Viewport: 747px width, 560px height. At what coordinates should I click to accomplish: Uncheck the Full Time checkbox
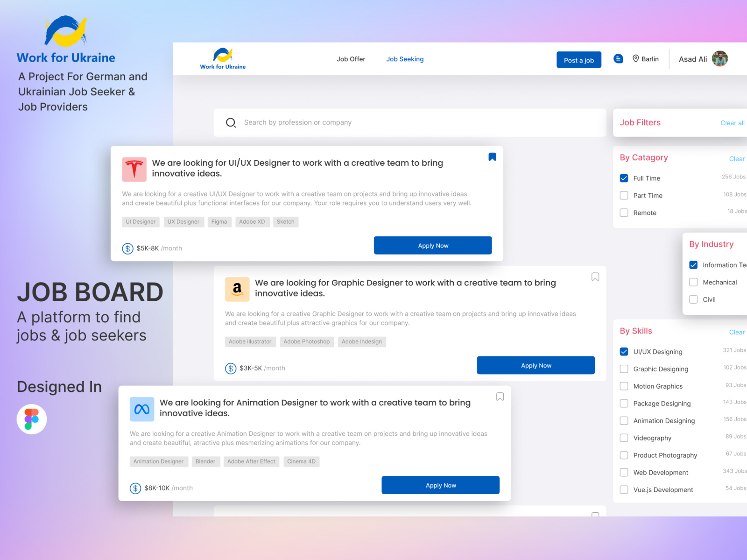click(x=624, y=178)
